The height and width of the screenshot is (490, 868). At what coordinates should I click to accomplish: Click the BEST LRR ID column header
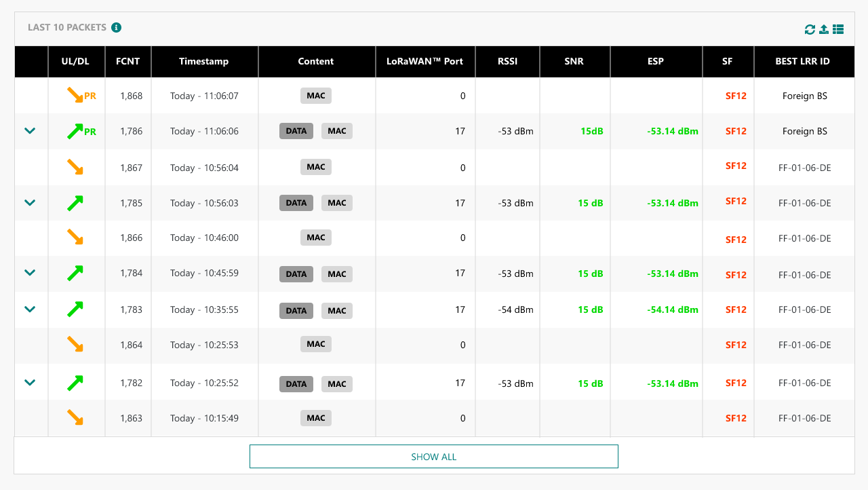pyautogui.click(x=802, y=61)
